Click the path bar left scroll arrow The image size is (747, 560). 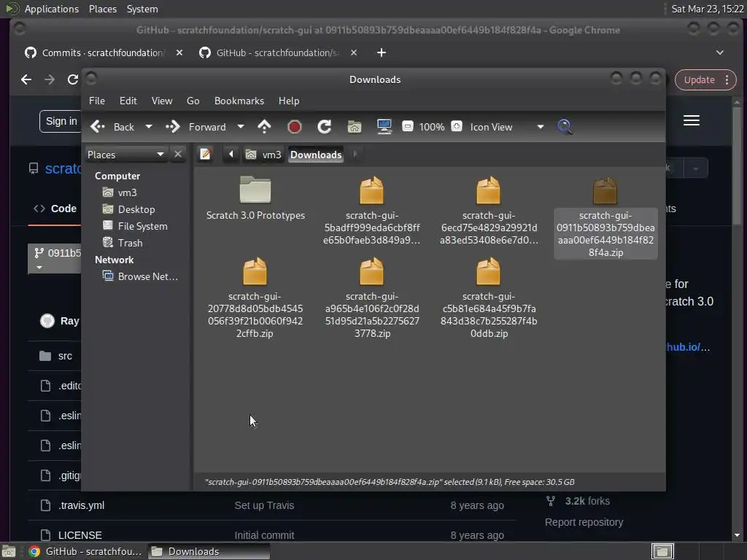pos(231,155)
